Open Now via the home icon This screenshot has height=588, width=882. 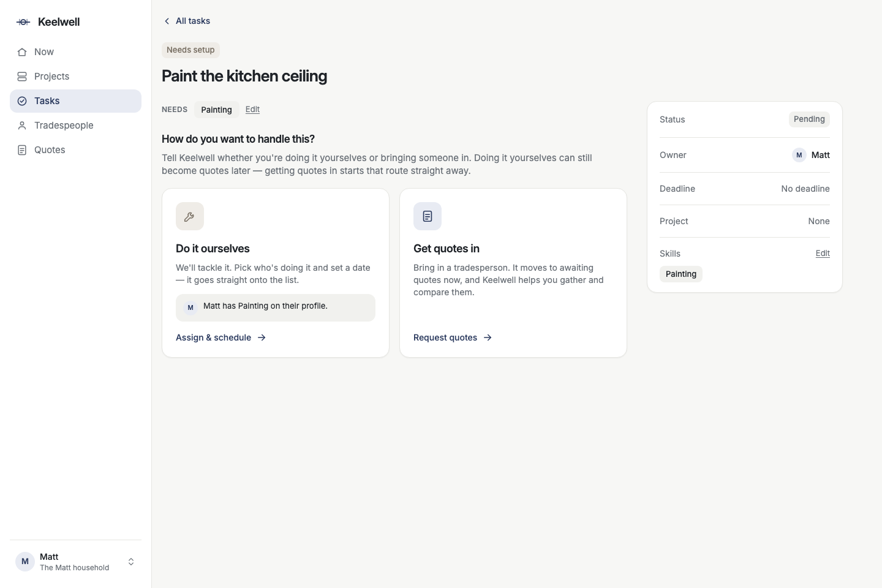[22, 52]
